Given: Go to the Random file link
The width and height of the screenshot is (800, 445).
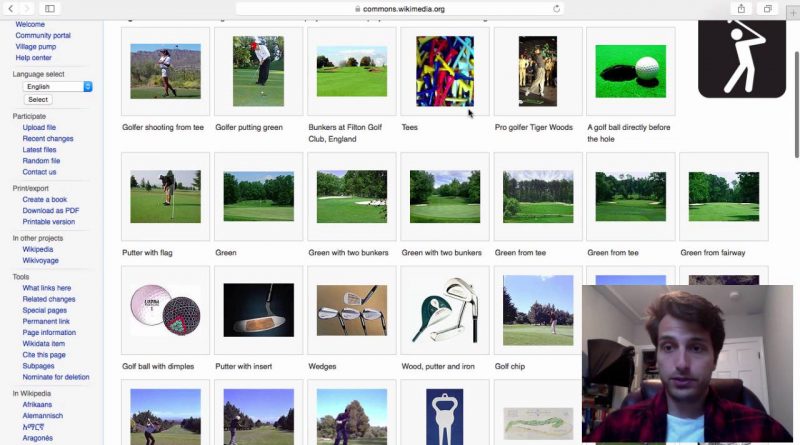Looking at the screenshot, I should pos(41,161).
